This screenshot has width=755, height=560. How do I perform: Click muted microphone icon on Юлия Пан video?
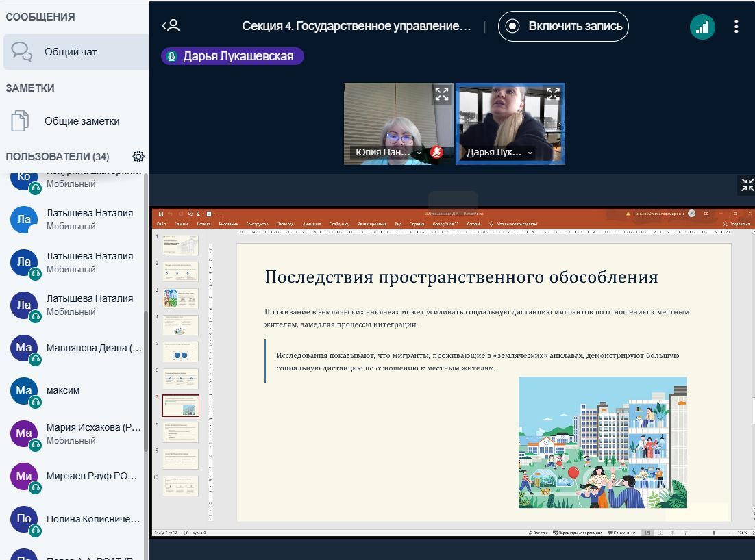(x=436, y=153)
